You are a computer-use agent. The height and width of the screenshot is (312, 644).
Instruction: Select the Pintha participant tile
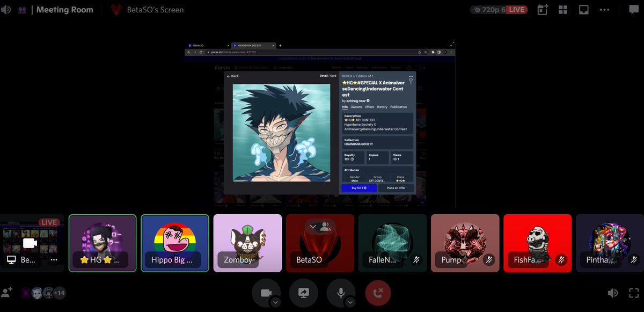[x=610, y=243]
